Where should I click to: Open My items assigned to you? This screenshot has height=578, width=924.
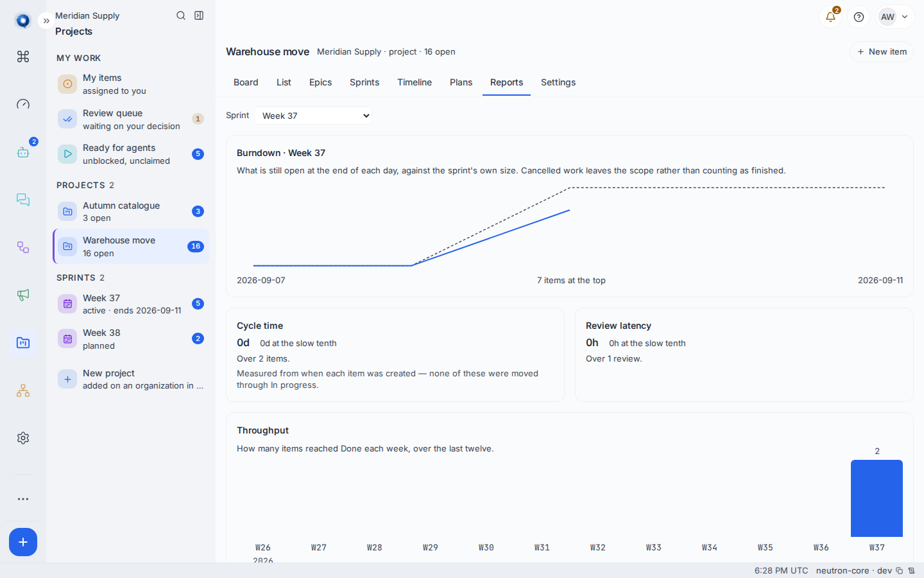tap(131, 84)
